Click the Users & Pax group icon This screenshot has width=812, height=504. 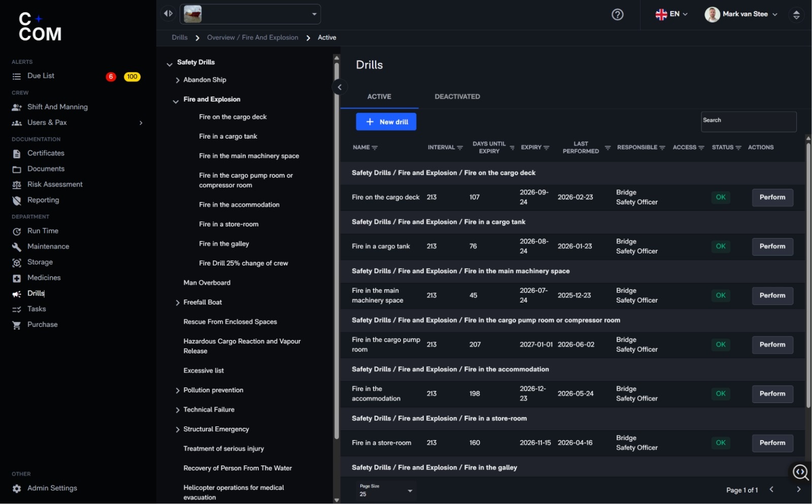[17, 123]
